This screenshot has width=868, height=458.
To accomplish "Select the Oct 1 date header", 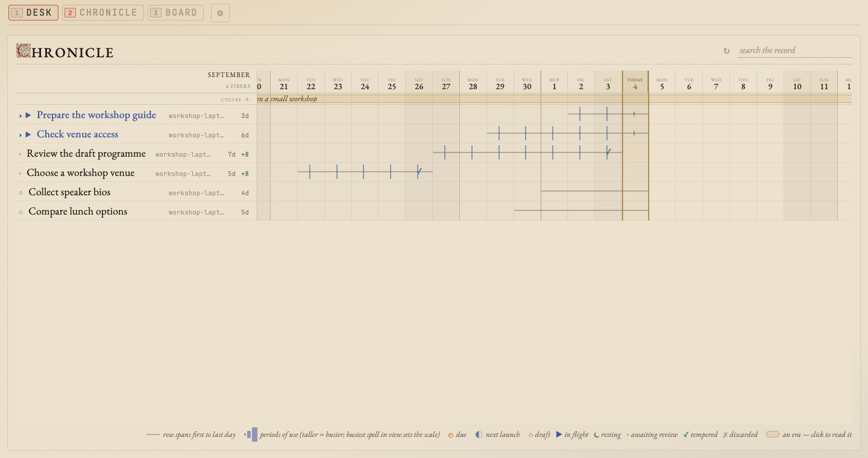I will [554, 83].
